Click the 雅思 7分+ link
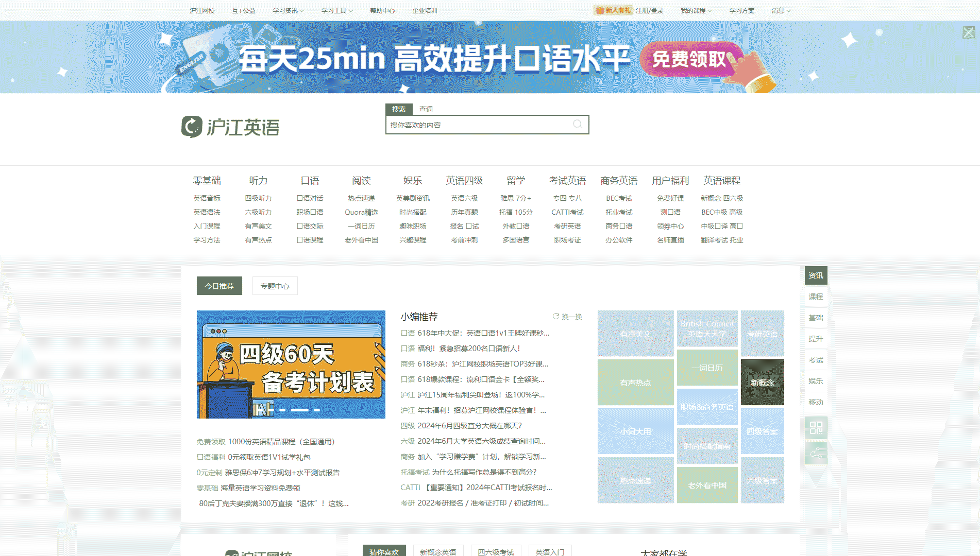The image size is (980, 556). pyautogui.click(x=516, y=198)
